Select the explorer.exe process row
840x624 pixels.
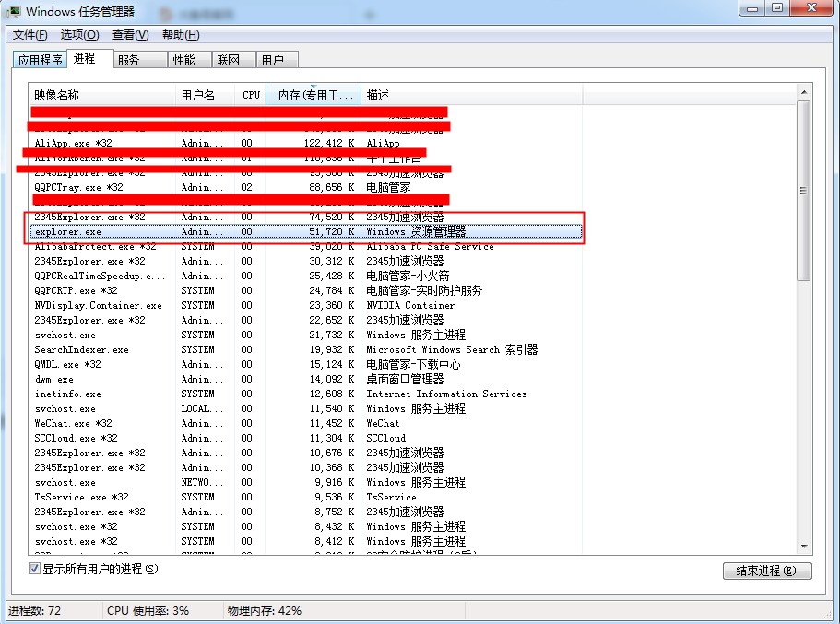pyautogui.click(x=305, y=232)
